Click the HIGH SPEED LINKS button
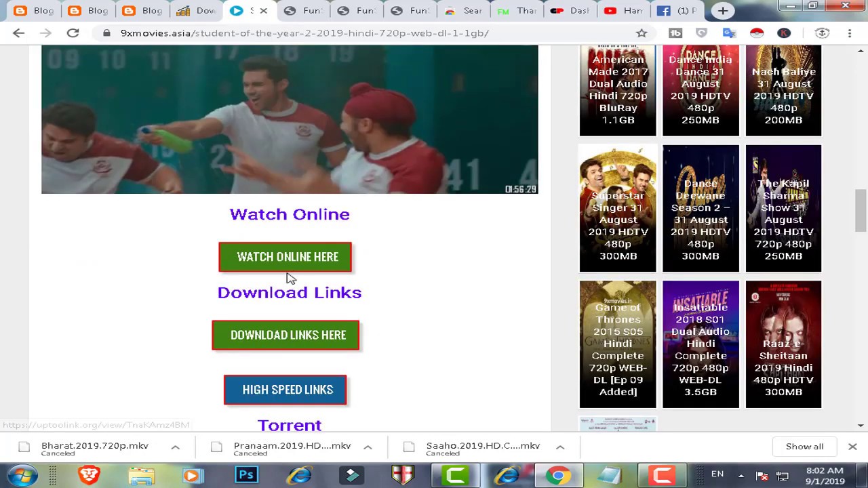The image size is (868, 488). tap(285, 390)
